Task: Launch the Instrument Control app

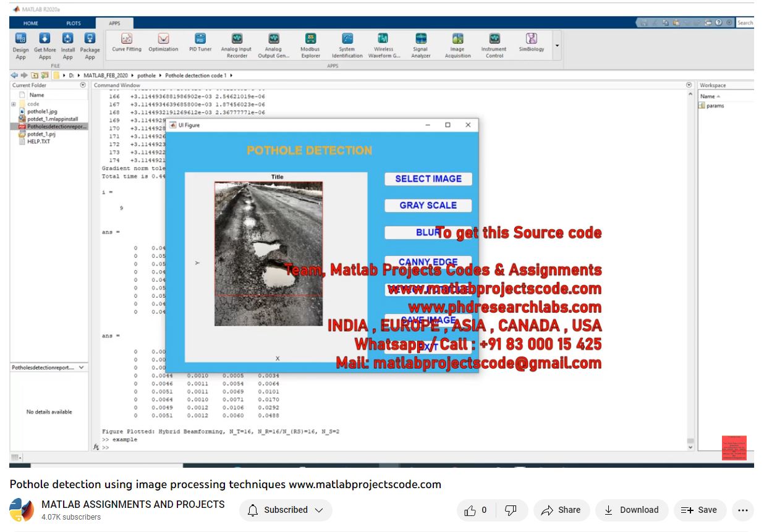Action: coord(494,46)
